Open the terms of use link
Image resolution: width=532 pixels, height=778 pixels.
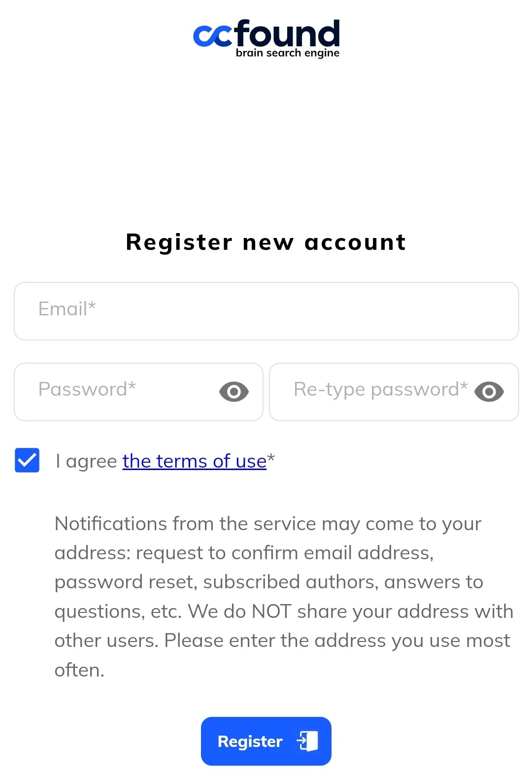coord(195,461)
